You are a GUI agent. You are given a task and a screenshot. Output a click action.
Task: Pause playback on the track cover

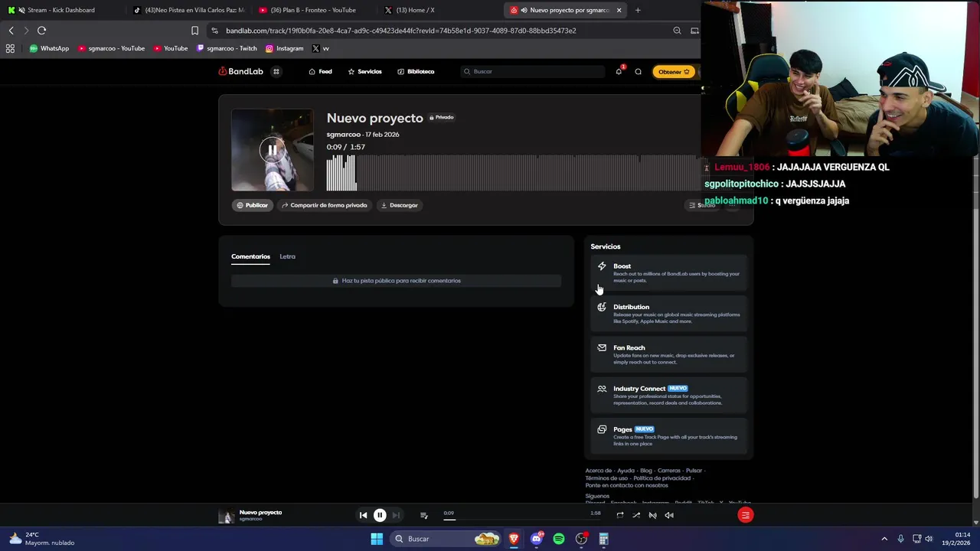click(x=272, y=149)
